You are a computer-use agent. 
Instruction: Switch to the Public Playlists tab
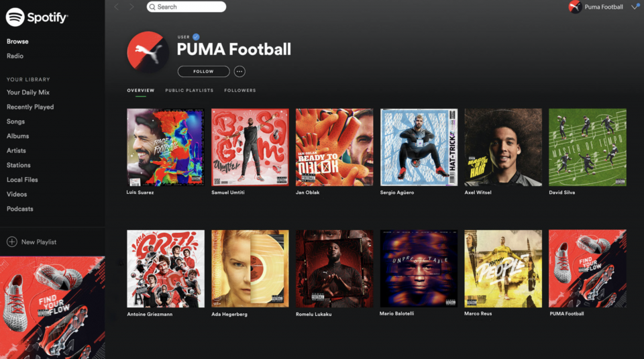tap(189, 91)
